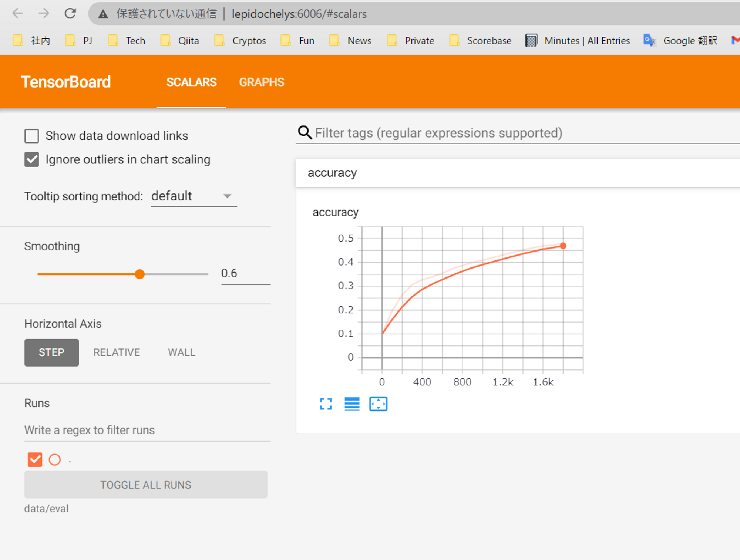Toggle logarithmic Y-axis on accuracy chart
This screenshot has height=560, width=740.
pos(351,404)
